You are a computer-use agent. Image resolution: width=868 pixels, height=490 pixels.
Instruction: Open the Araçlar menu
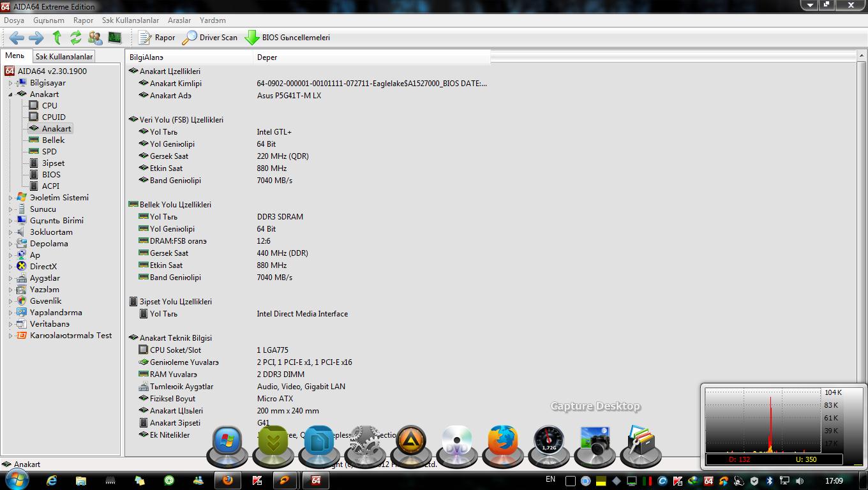179,20
